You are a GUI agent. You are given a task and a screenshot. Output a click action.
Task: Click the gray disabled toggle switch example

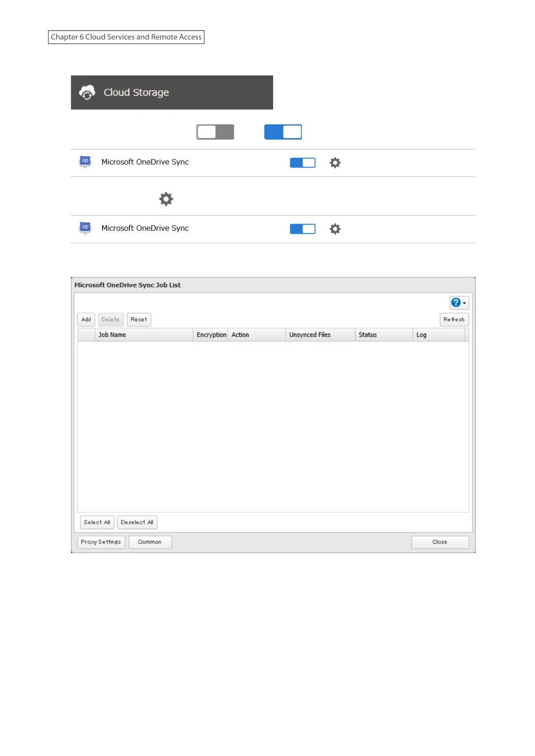pos(215,132)
